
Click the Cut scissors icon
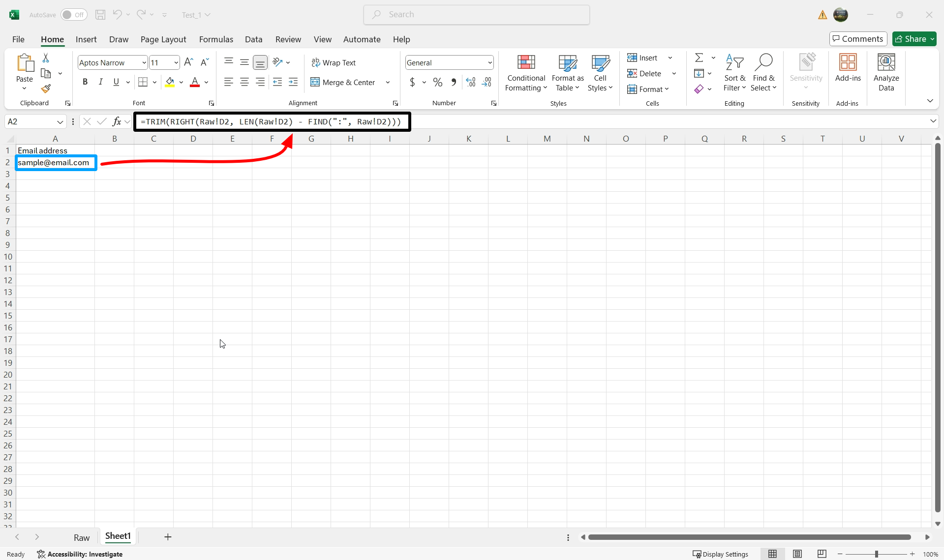click(x=46, y=58)
